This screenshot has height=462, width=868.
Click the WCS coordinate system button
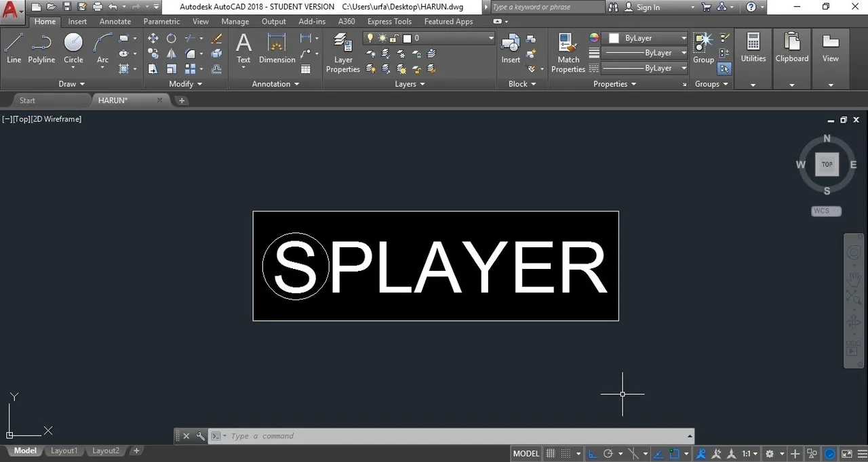[826, 211]
